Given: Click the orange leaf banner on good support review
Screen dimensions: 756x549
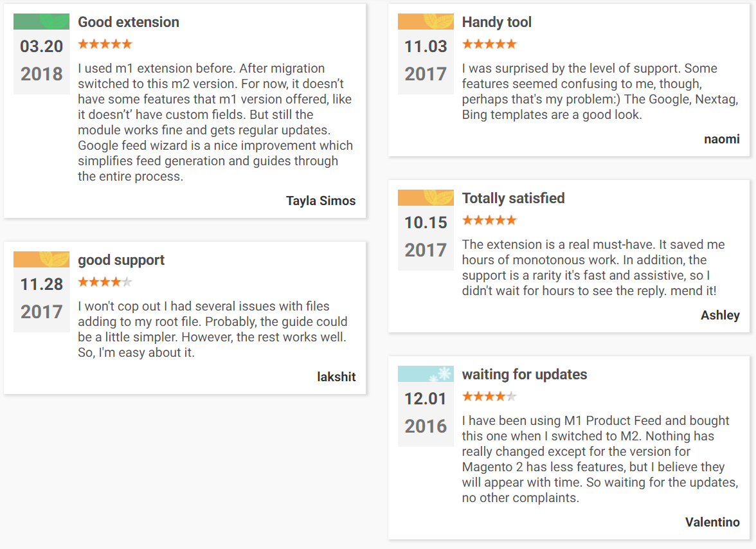Looking at the screenshot, I should click(x=41, y=259).
